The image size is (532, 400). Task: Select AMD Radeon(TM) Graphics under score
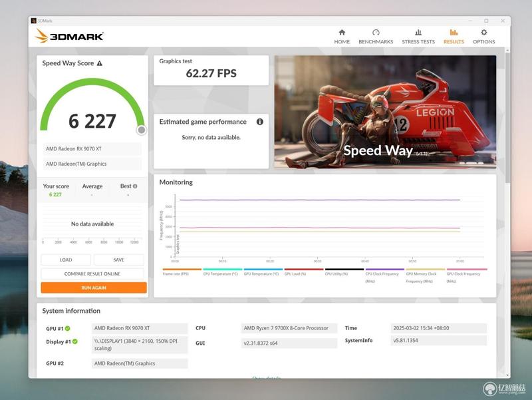[92, 164]
